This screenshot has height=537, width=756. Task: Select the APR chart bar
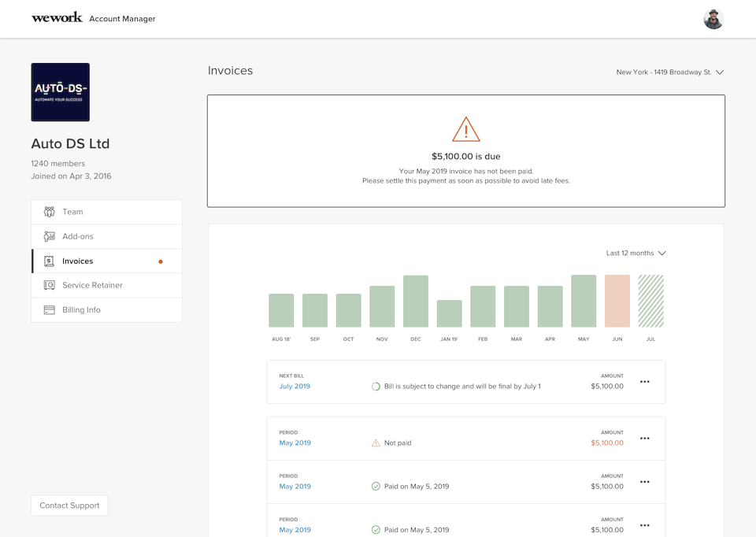(x=550, y=306)
